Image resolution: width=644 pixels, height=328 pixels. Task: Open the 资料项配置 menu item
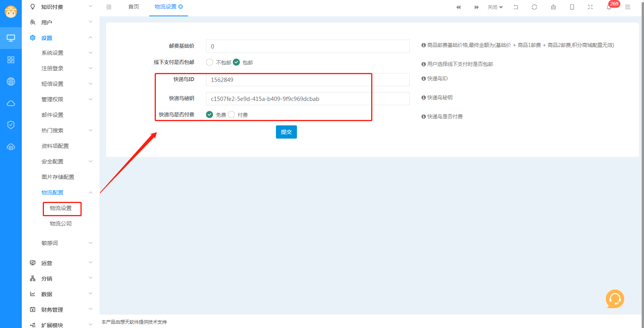[x=55, y=146]
